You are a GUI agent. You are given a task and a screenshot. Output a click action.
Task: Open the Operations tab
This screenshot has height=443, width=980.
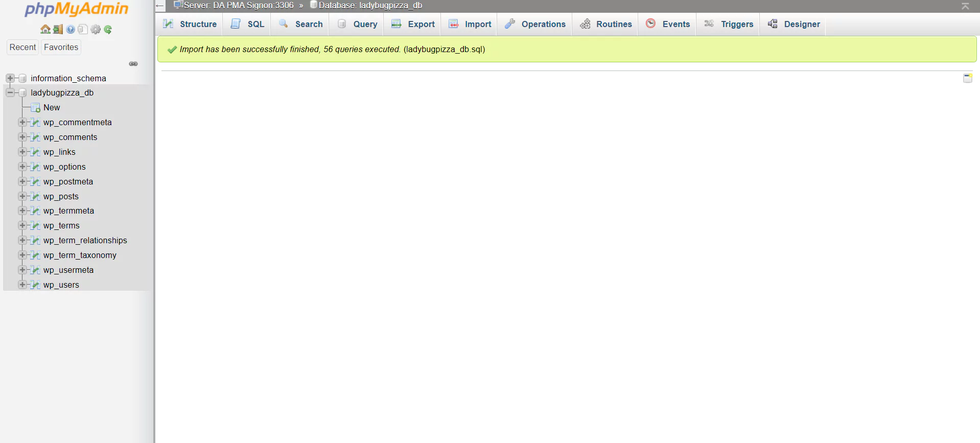coord(535,24)
